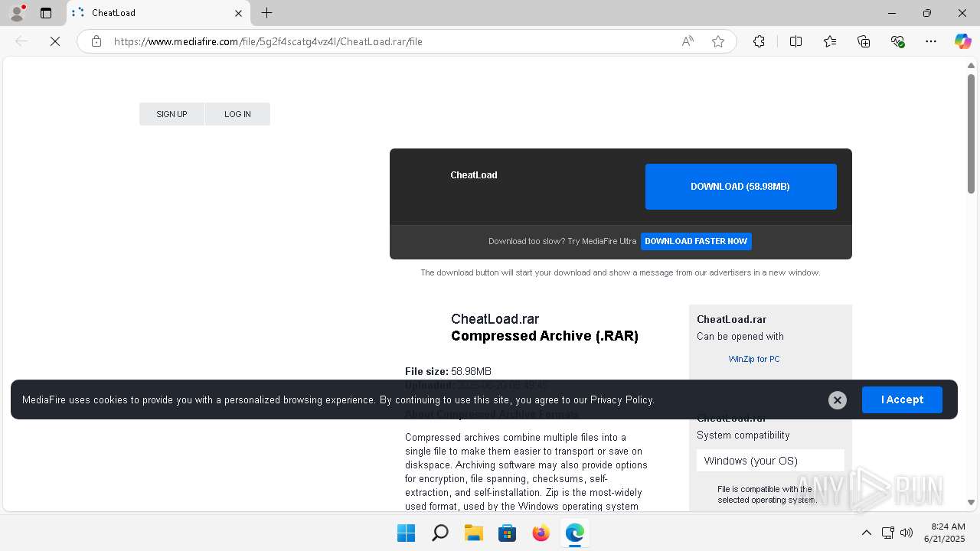This screenshot has width=980, height=551.
Task: Click the DOWNLOAD (58.98MB) button
Action: tap(740, 187)
